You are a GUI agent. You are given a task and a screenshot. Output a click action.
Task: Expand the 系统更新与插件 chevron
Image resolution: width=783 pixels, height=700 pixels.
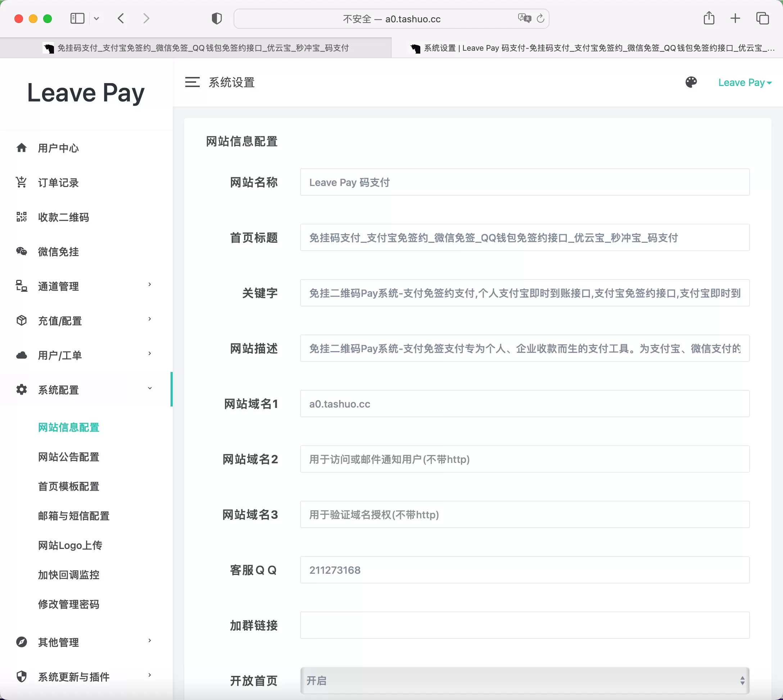[150, 676]
